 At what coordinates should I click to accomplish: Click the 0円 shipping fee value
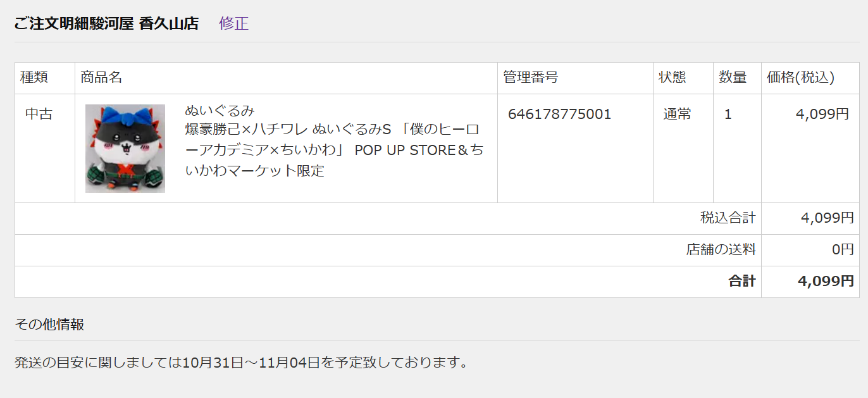[843, 250]
